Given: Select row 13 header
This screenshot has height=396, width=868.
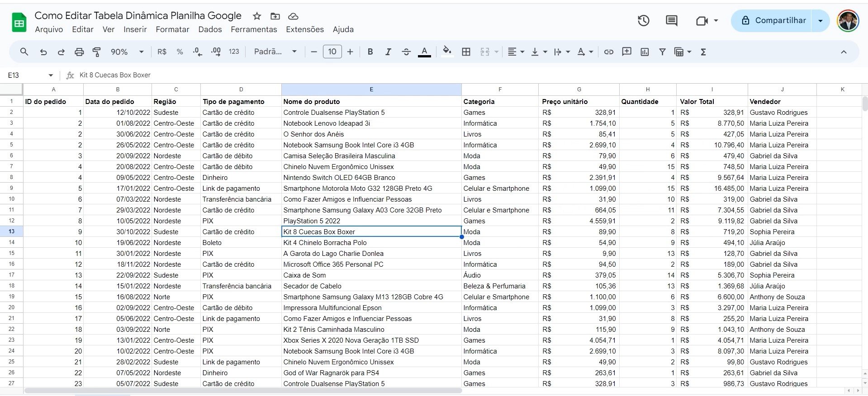Looking at the screenshot, I should click(11, 231).
